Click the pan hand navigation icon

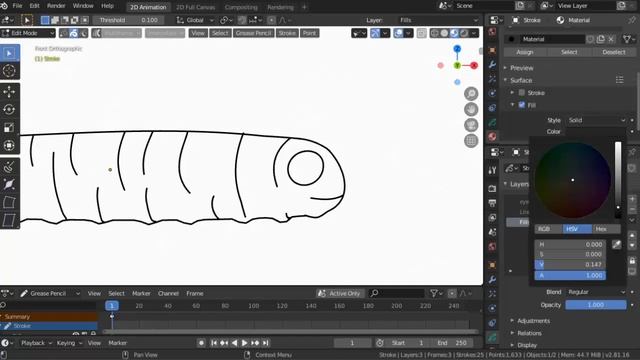(471, 109)
